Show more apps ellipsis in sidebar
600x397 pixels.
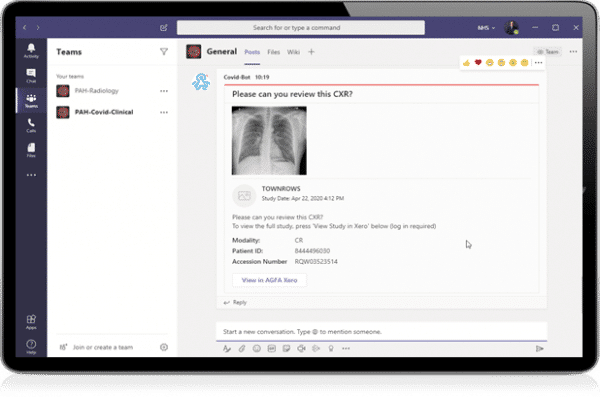[x=31, y=175]
